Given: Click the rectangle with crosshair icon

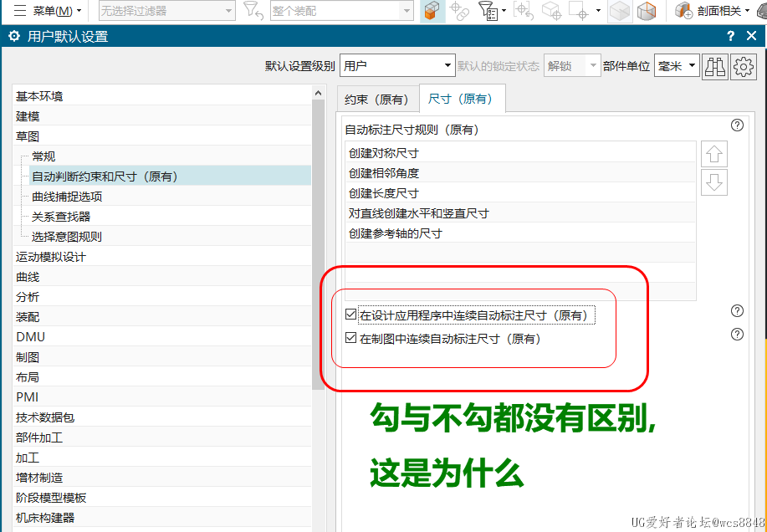Looking at the screenshot, I should click(580, 11).
